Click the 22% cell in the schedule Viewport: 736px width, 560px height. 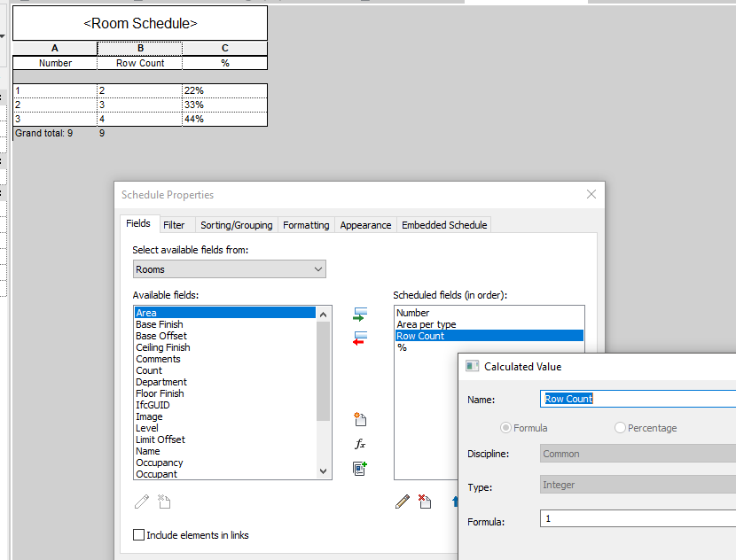tap(225, 90)
